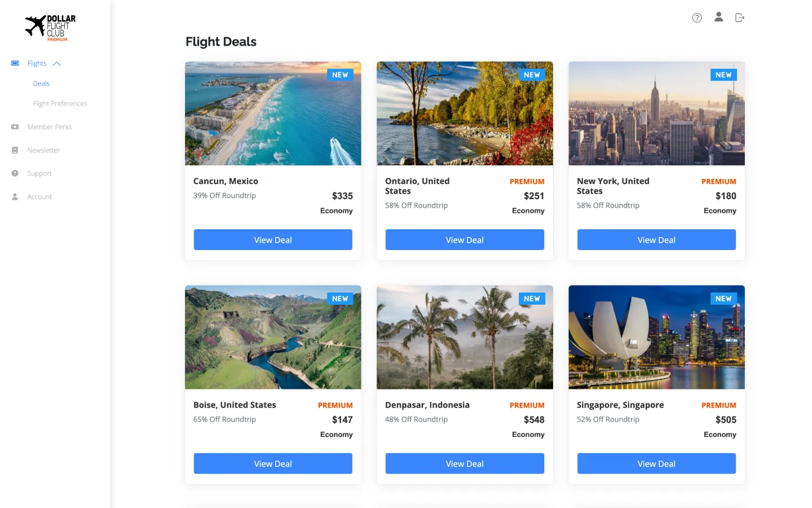
Task: Expand the Member Perks section
Action: coord(48,126)
